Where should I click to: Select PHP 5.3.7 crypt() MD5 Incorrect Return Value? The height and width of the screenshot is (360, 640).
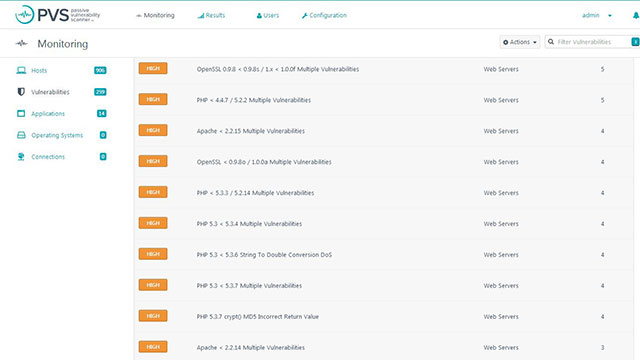click(258, 317)
